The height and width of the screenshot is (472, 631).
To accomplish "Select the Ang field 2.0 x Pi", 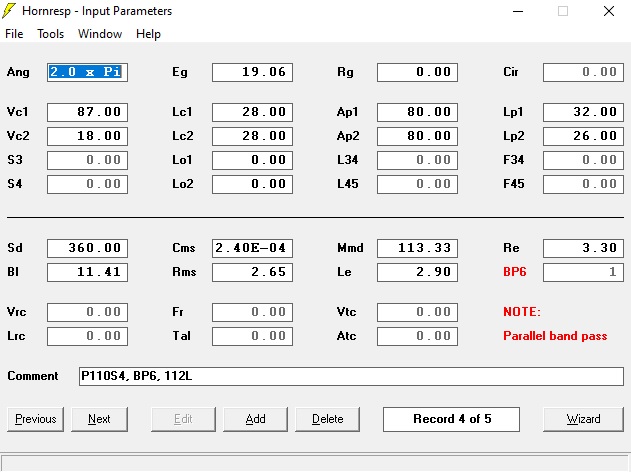I will coord(87,72).
